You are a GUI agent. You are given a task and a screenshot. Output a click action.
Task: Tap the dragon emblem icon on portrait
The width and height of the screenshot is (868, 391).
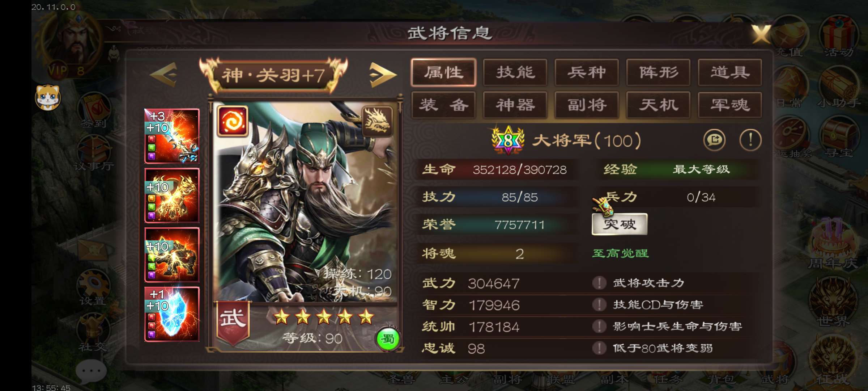pos(377,121)
